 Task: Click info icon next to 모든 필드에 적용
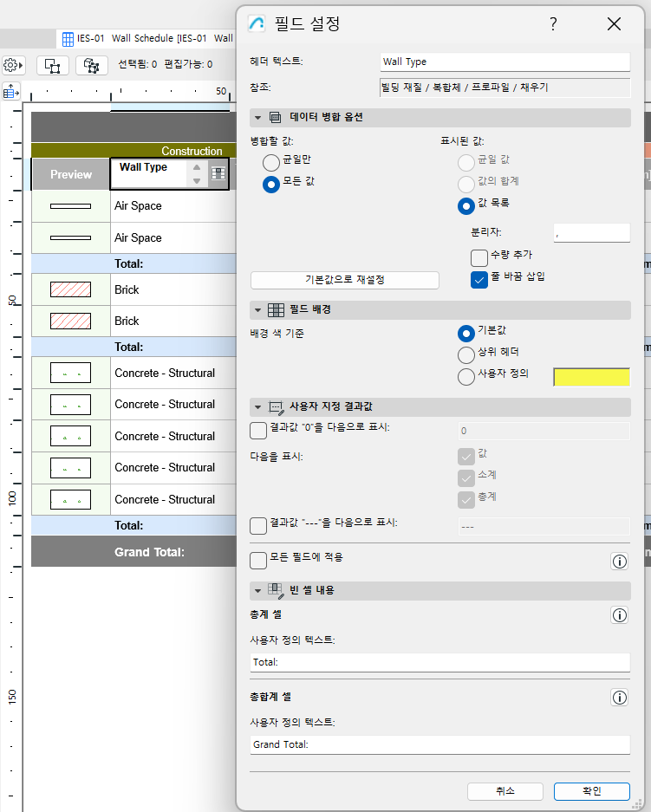tap(620, 562)
